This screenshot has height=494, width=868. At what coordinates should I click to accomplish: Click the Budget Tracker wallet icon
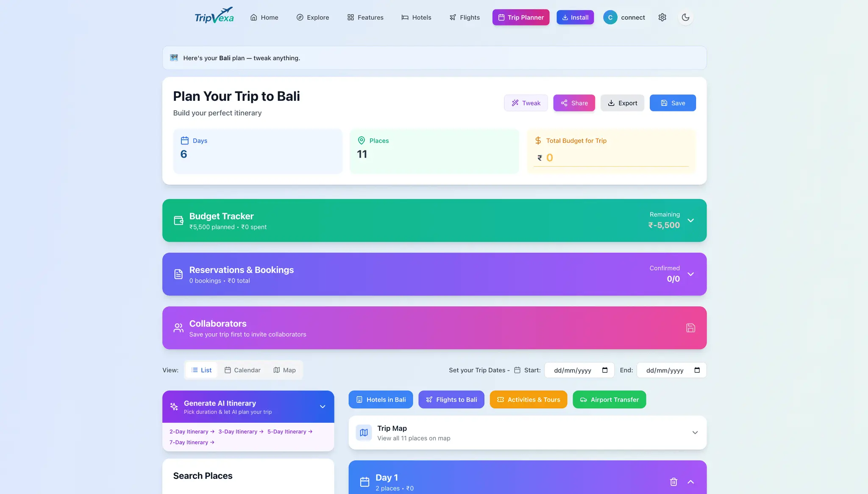[x=178, y=220]
